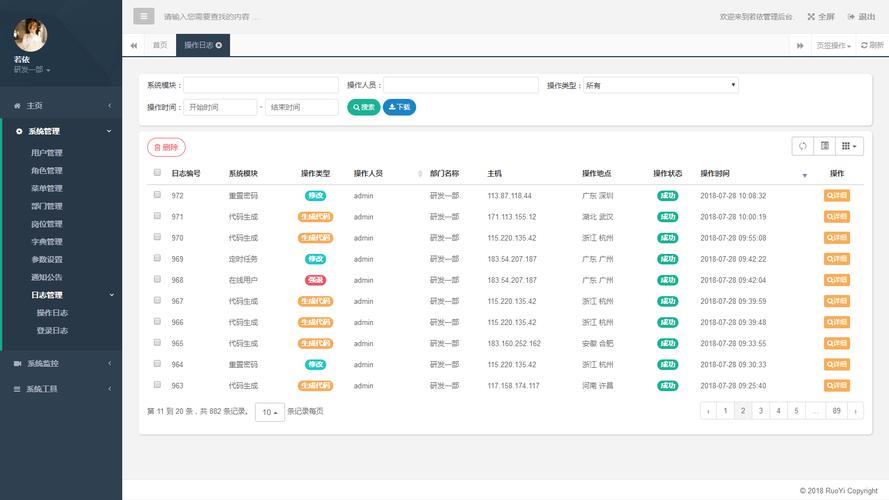The image size is (889, 500).
Task: Check the row for log 970
Action: (x=157, y=237)
